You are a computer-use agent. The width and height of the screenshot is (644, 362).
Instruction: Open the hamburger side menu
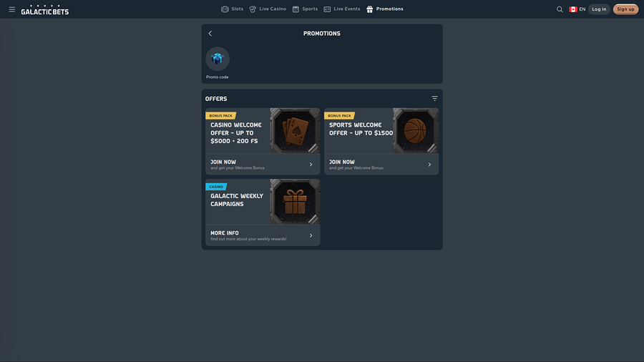pos(12,9)
